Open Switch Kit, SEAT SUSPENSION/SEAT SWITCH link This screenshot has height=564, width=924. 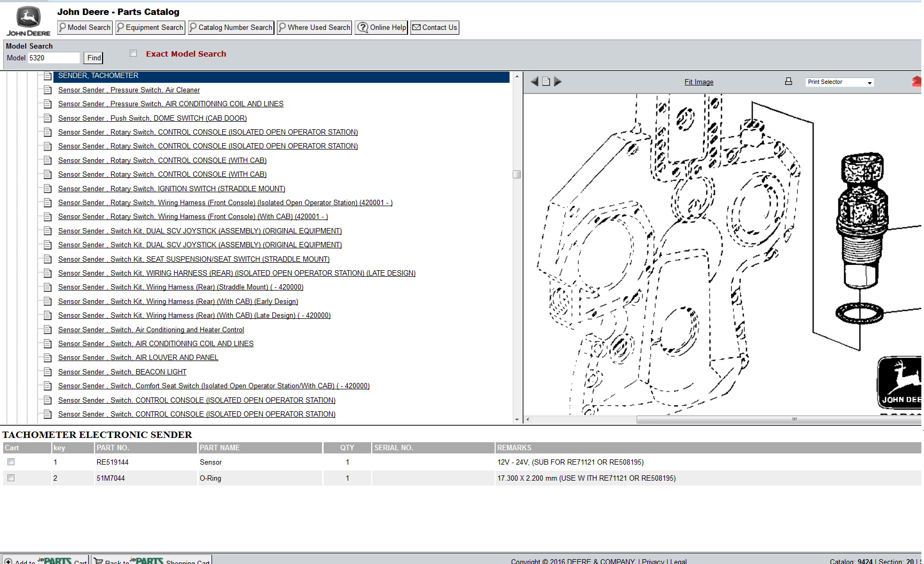pos(193,260)
